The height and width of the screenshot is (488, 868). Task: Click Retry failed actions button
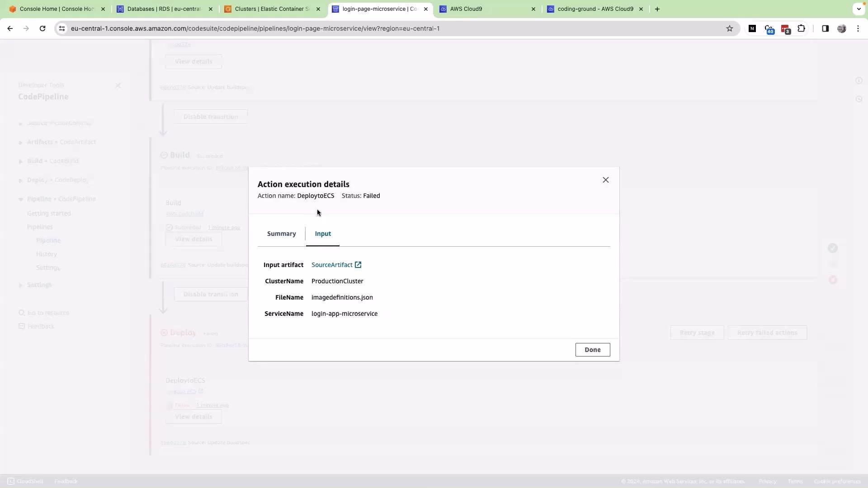pyautogui.click(x=767, y=333)
